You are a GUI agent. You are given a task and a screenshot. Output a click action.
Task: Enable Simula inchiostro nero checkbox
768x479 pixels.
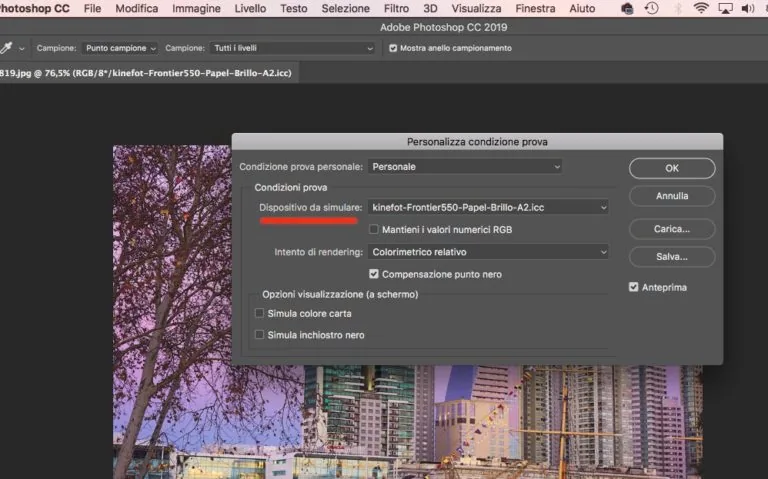click(x=259, y=335)
